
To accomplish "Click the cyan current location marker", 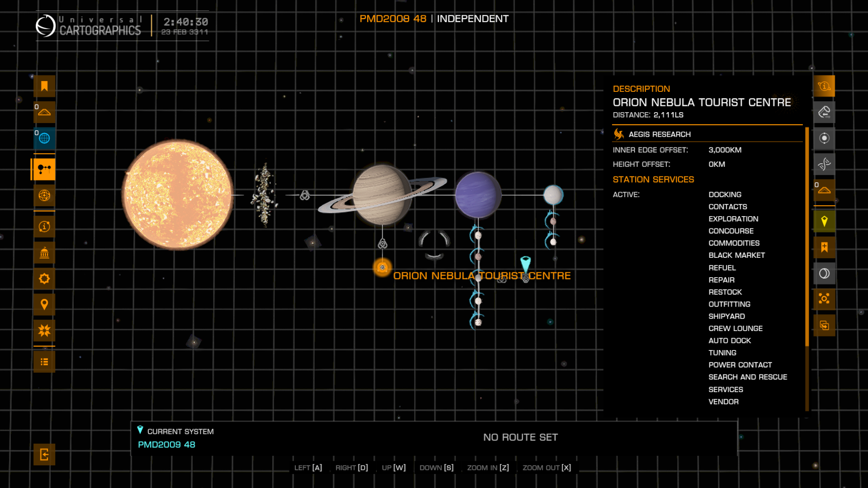I will (x=525, y=265).
